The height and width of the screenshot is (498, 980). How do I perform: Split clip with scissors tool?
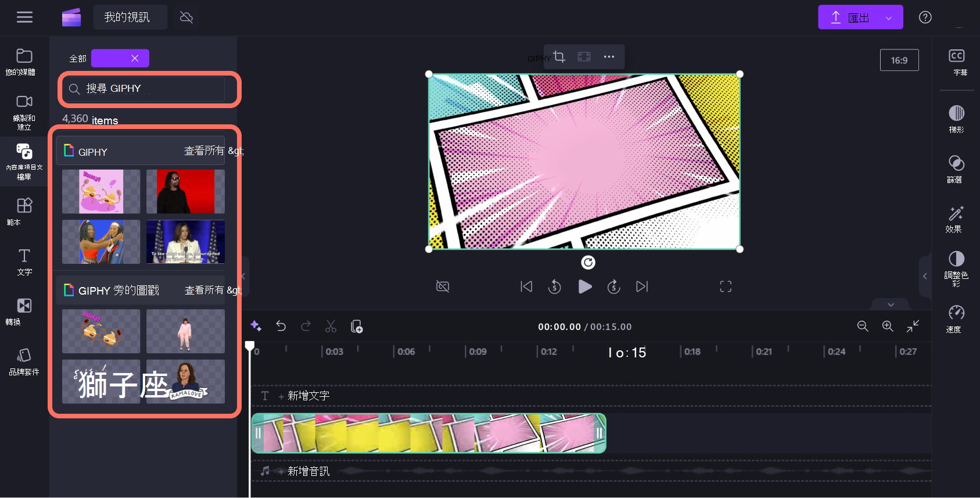[x=331, y=326]
